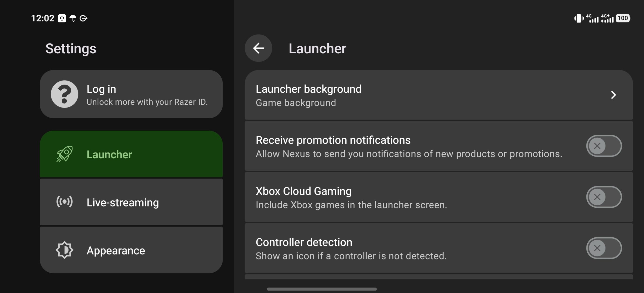Expand Launcher background chevron arrow
This screenshot has height=293, width=644.
(x=613, y=95)
